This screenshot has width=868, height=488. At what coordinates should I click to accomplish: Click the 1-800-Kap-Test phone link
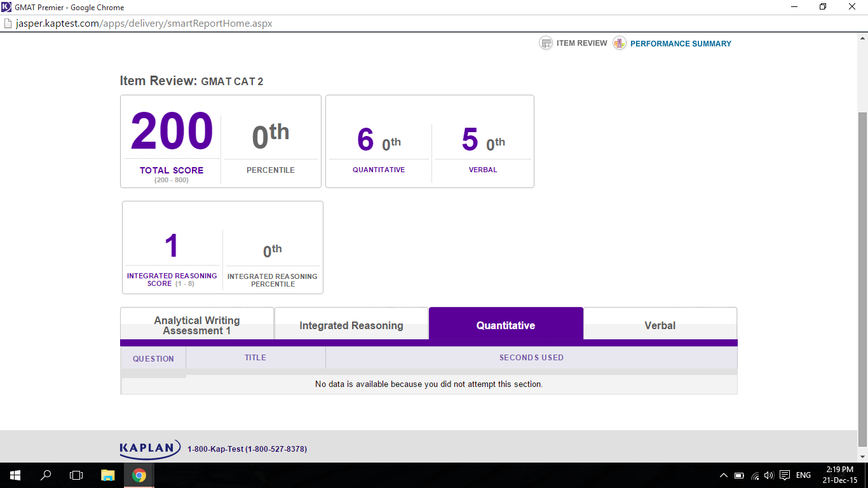coord(247,449)
